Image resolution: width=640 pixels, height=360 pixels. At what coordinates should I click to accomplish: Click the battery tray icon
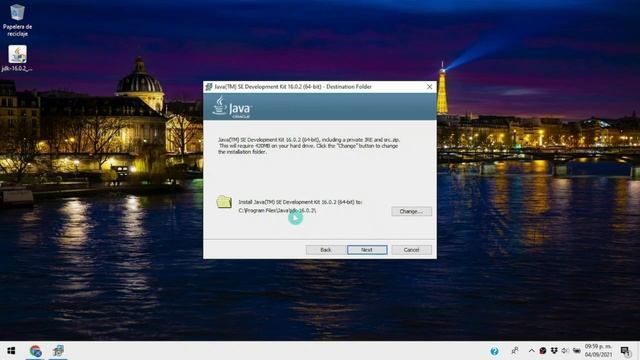click(576, 351)
